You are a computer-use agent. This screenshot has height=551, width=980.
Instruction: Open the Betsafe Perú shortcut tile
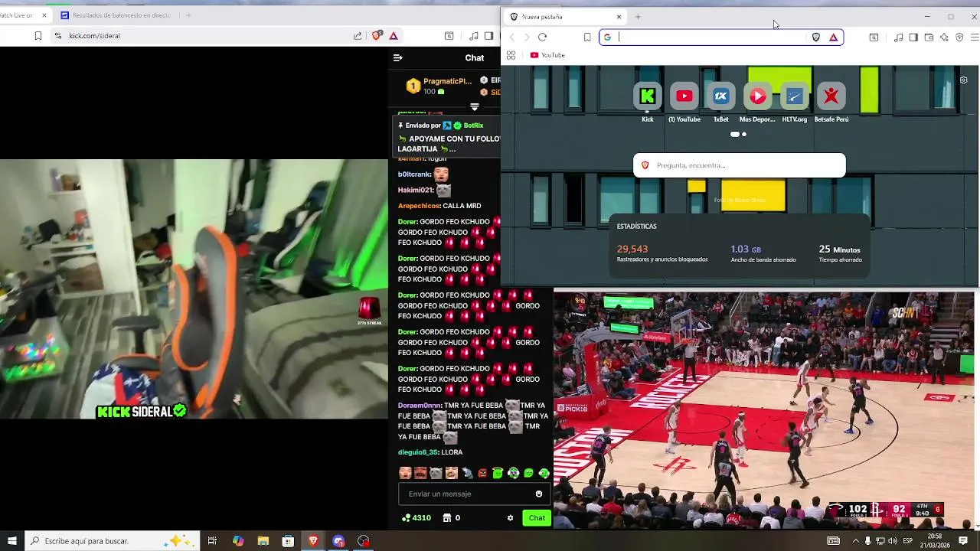(831, 96)
